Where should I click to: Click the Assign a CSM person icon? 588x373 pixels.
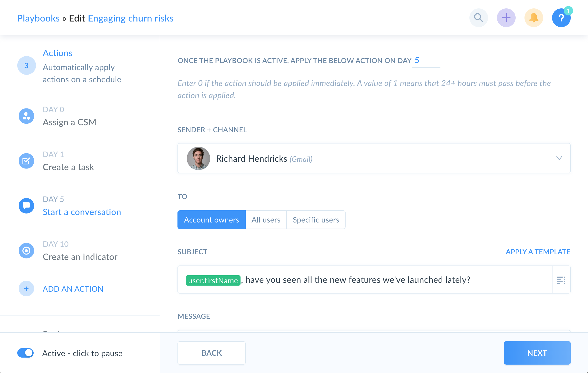[x=26, y=116]
